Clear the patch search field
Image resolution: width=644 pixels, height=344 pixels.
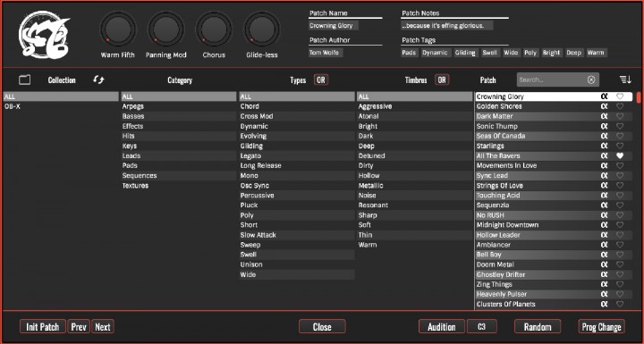coord(591,80)
